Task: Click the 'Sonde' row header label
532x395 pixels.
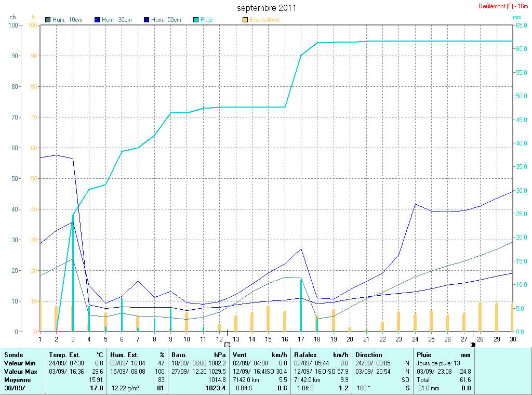Action: pos(14,355)
